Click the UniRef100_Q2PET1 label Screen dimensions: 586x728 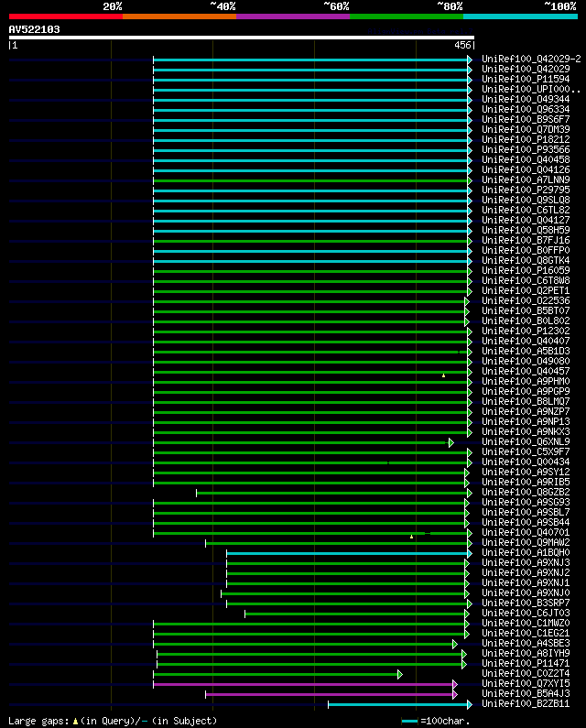click(526, 291)
